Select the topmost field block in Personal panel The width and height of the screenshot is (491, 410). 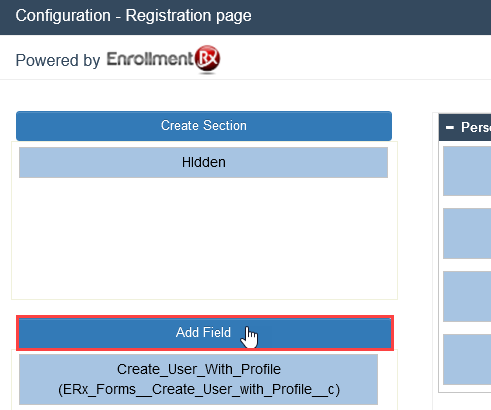(x=467, y=171)
